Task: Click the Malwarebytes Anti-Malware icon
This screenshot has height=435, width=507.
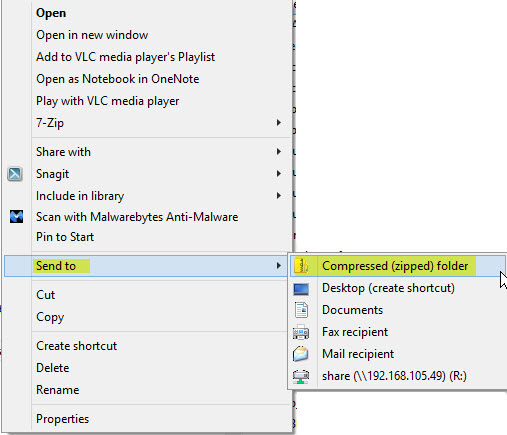Action: coord(16,217)
